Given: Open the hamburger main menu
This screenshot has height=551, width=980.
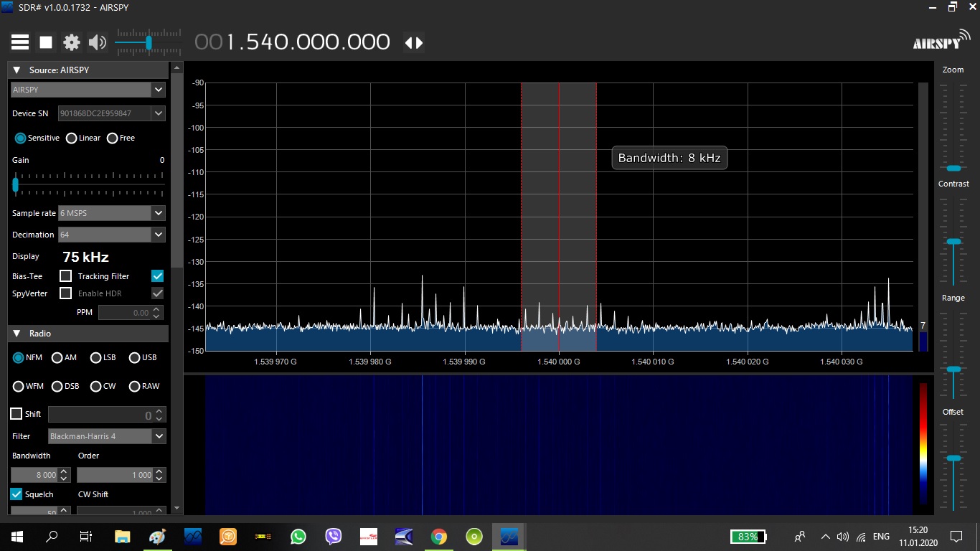Looking at the screenshot, I should coord(20,42).
